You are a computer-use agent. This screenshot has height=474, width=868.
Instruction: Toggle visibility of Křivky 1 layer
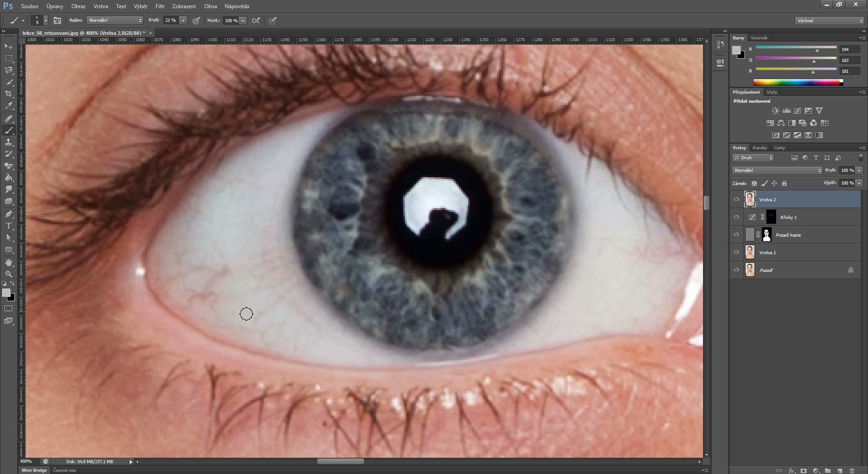pos(736,217)
